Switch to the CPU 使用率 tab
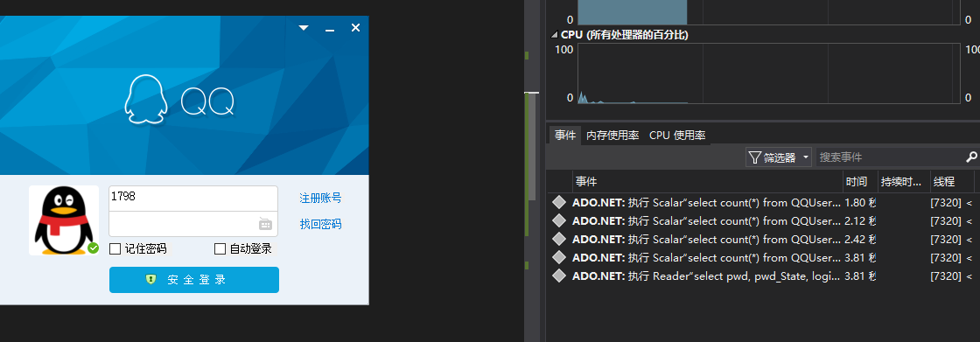Viewport: 980px width, 342px height. (x=677, y=135)
